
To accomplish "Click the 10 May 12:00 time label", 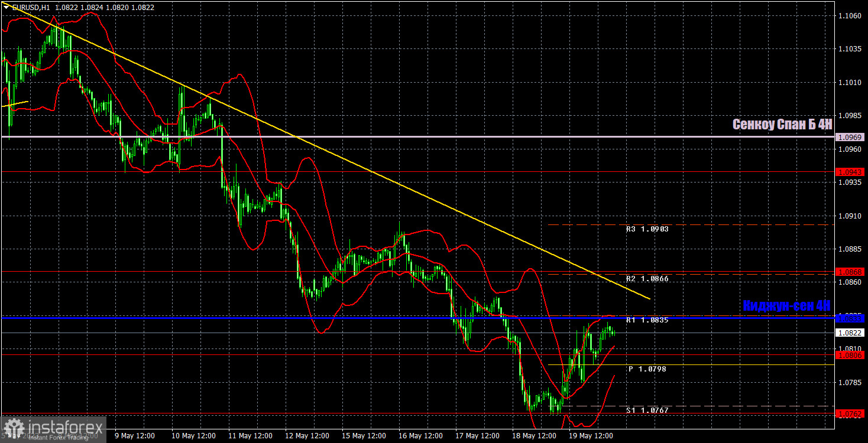I will click(x=192, y=436).
